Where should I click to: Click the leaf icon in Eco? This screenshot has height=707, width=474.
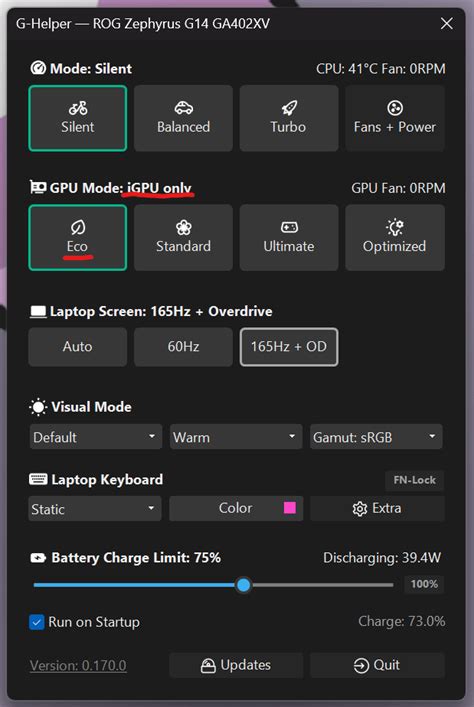(78, 228)
